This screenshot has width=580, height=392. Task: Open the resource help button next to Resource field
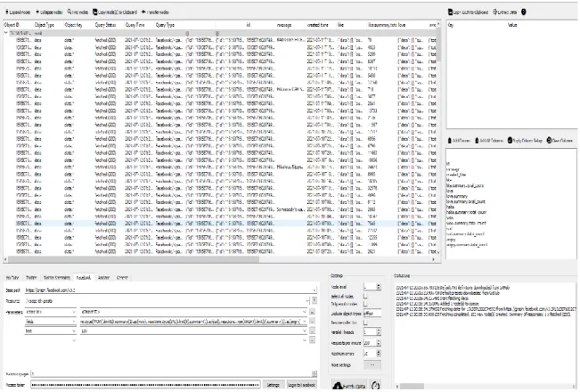pyautogui.click(x=314, y=300)
